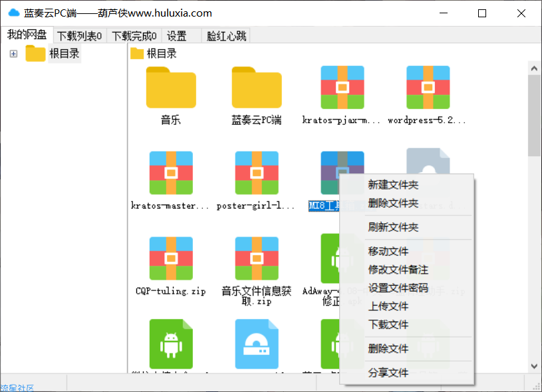Open the 下载完成0 tab
542x392 pixels.
134,36
